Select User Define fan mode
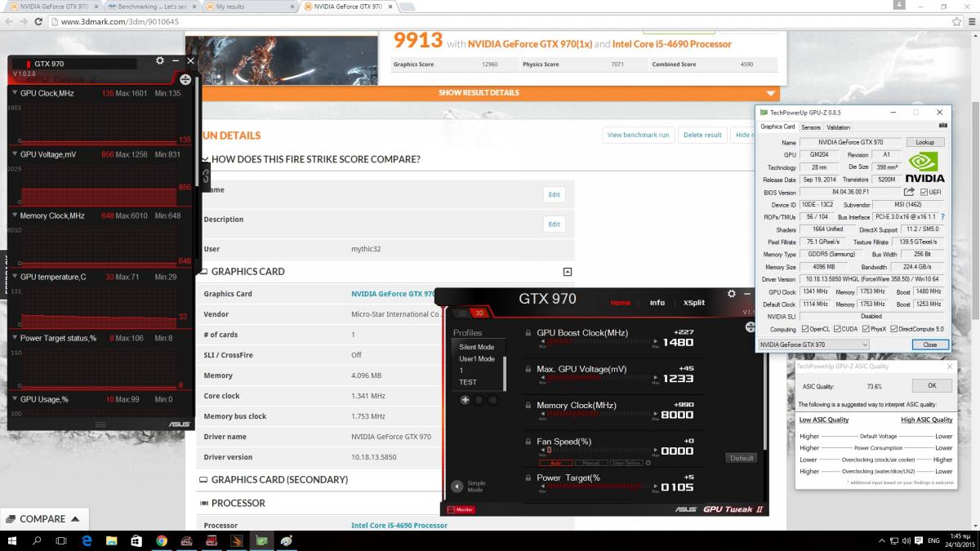980x551 pixels. [626, 463]
